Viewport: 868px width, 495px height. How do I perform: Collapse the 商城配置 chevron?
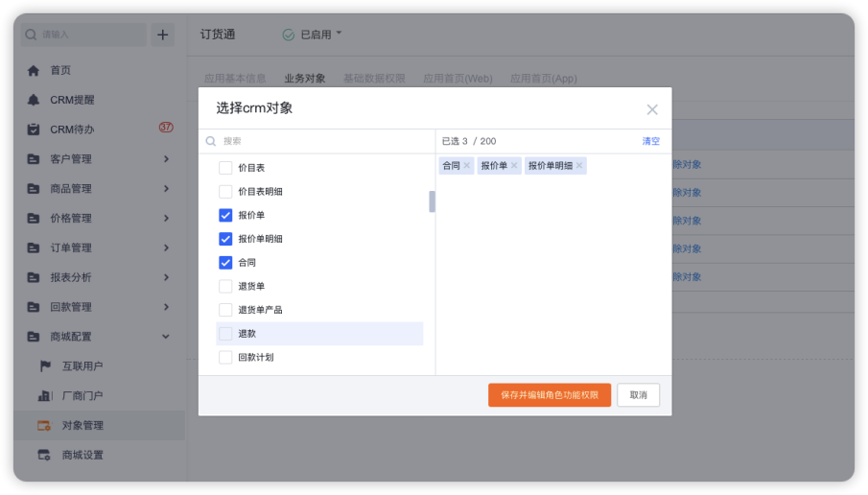click(166, 337)
